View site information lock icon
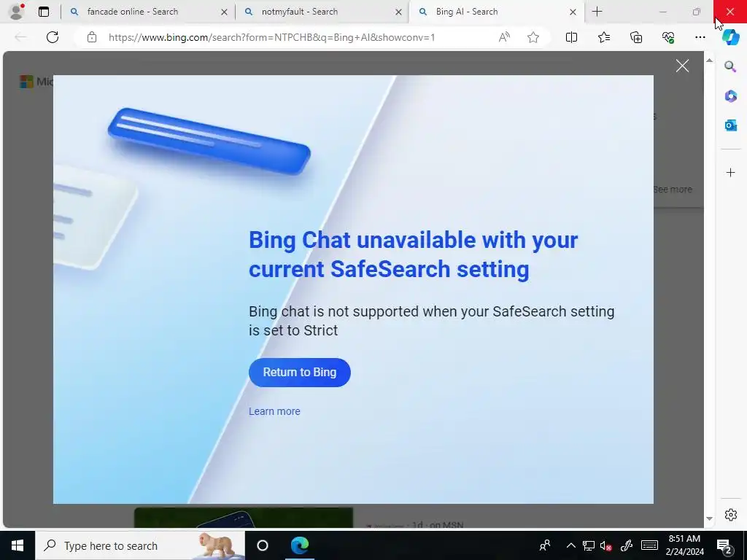Viewport: 747px width, 560px height. click(x=91, y=37)
